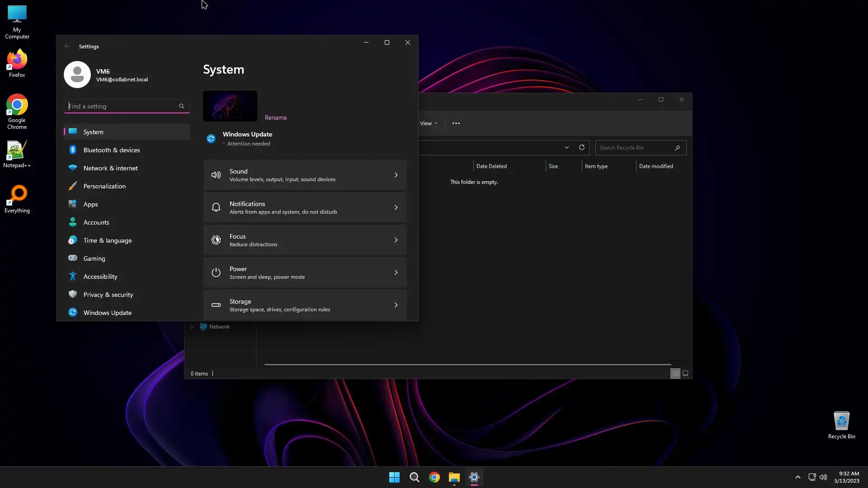Click the Refresh icon in Recycle Bin window
This screenshot has height=488, width=868.
582,147
